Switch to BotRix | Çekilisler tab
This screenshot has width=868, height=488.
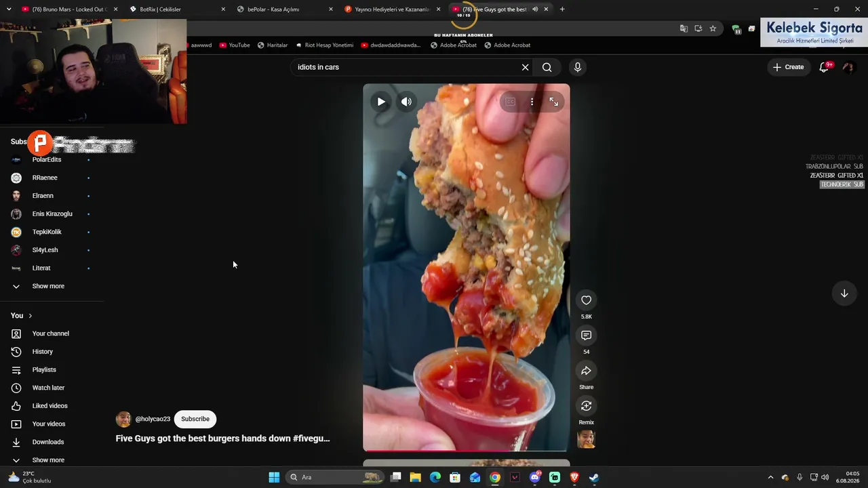tap(177, 9)
